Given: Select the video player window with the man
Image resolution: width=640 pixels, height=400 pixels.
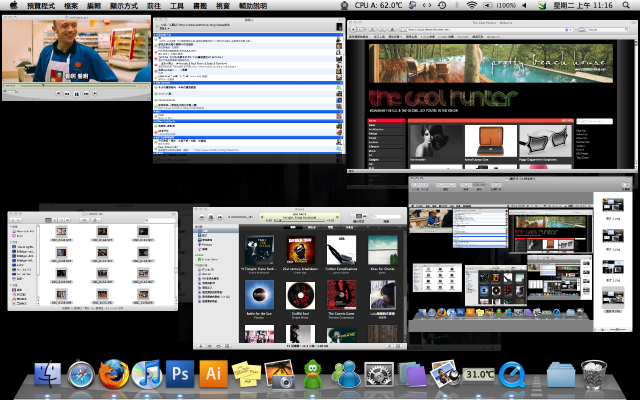Looking at the screenshot, I should tap(70, 55).
